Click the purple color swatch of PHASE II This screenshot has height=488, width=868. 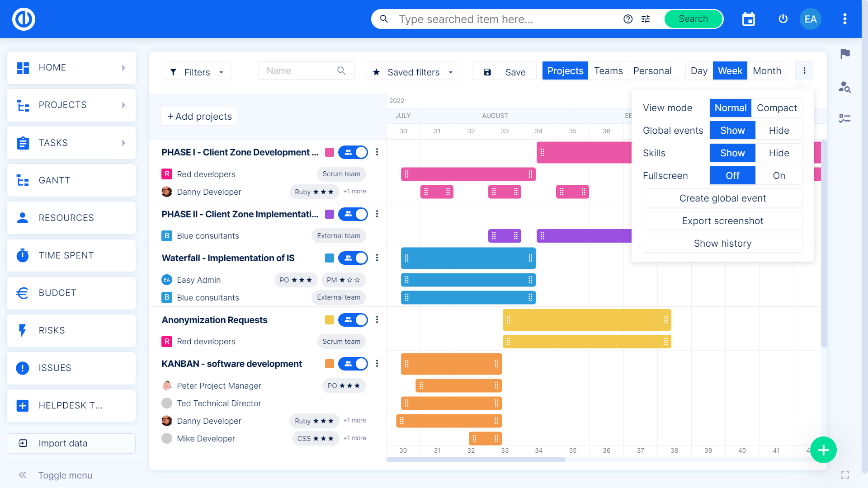(x=330, y=214)
